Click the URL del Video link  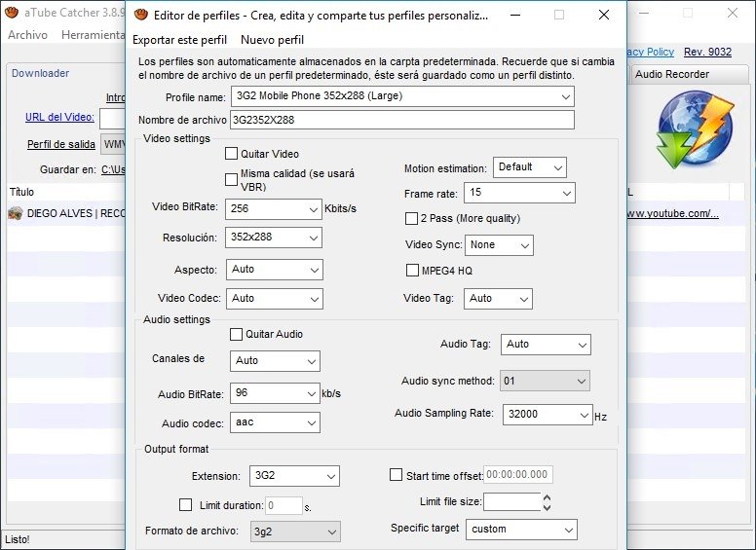(x=59, y=117)
